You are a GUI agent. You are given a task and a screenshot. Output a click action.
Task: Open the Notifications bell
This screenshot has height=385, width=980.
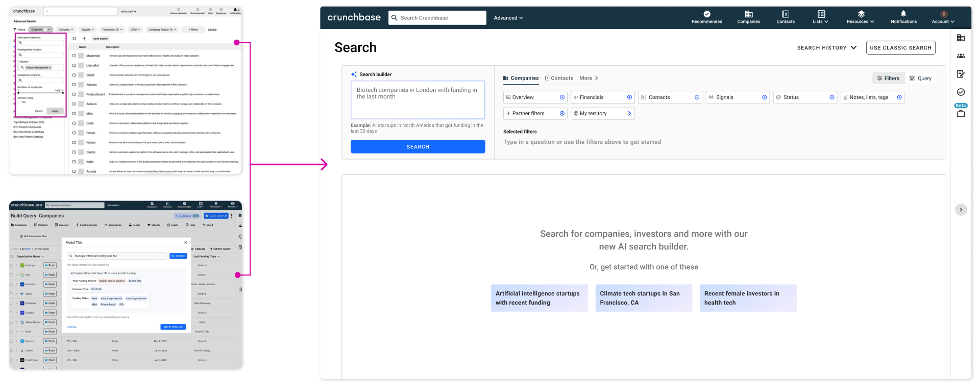click(x=903, y=17)
